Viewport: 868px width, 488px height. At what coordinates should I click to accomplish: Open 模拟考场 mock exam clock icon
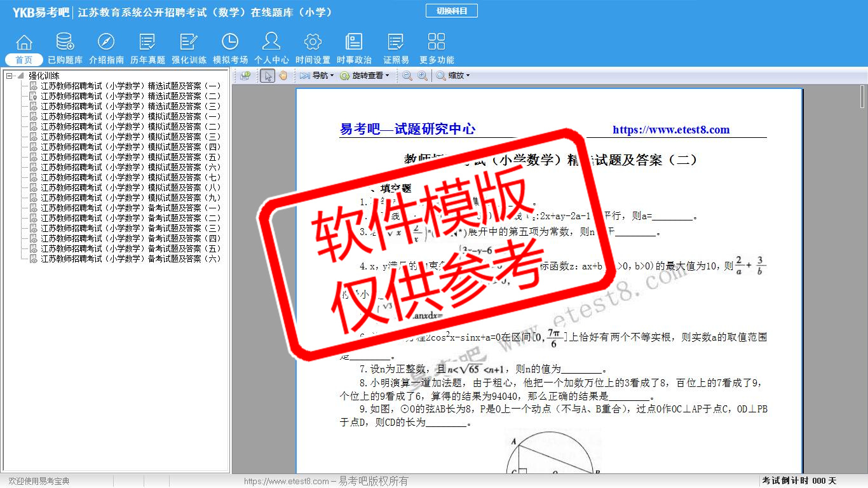(x=230, y=42)
